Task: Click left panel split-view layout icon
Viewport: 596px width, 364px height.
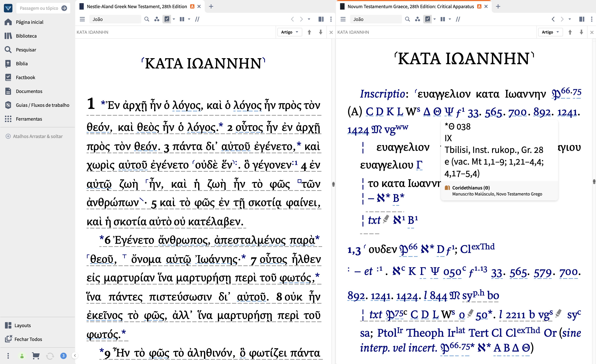Action: (321, 19)
